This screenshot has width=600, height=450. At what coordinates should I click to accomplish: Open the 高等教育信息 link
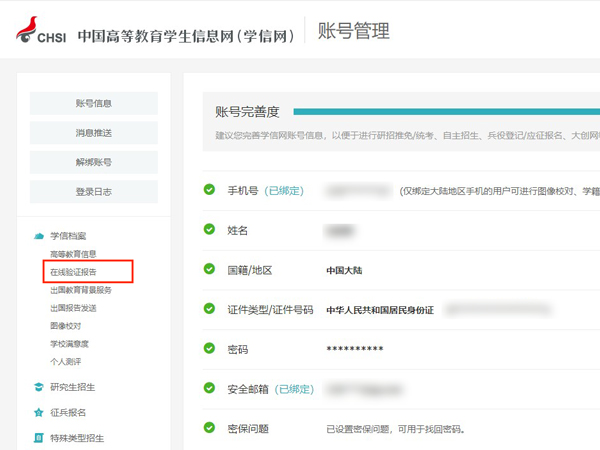[x=74, y=254]
